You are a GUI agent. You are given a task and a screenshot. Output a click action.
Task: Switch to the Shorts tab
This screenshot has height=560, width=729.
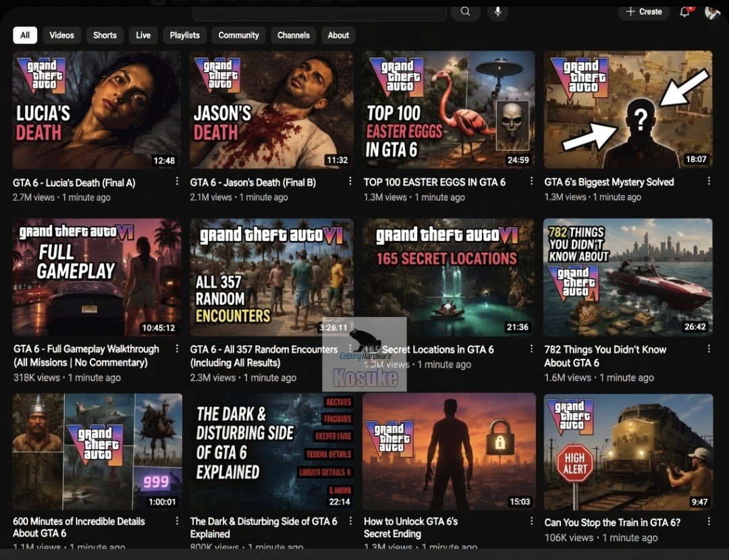tap(105, 35)
